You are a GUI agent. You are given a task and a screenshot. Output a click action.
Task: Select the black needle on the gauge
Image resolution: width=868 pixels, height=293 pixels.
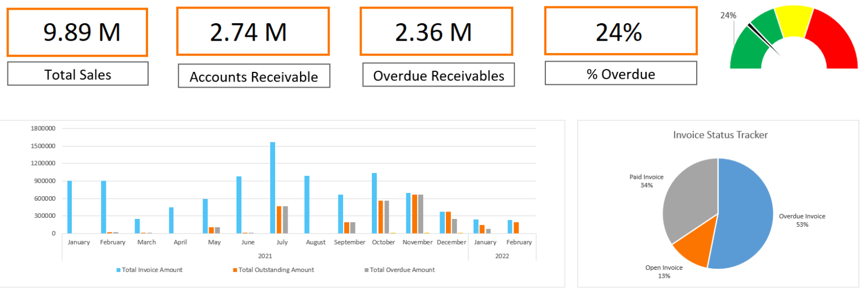(763, 39)
